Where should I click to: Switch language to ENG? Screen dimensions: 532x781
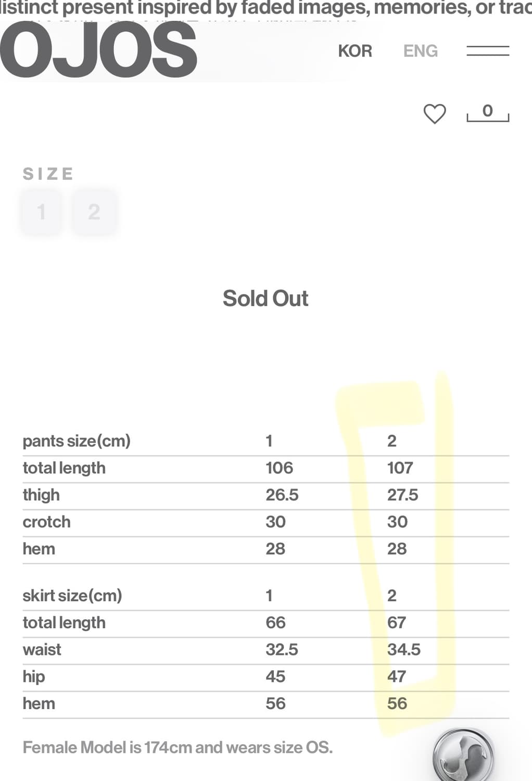point(420,51)
